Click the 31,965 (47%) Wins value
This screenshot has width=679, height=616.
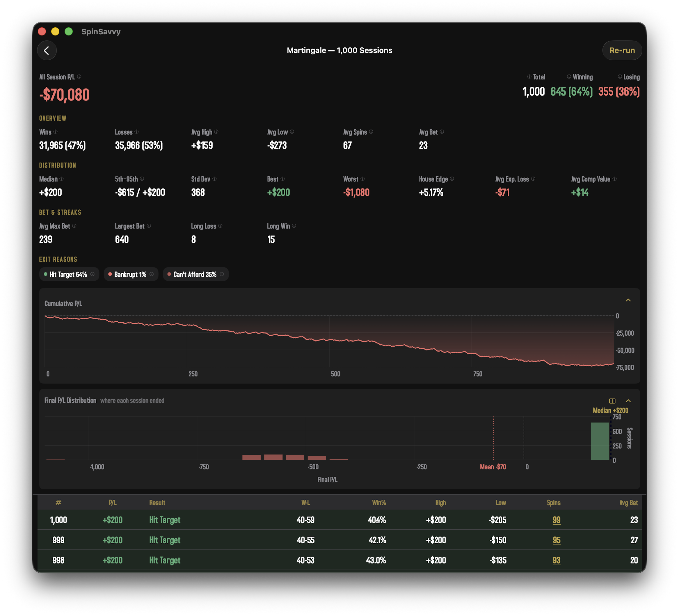[63, 145]
